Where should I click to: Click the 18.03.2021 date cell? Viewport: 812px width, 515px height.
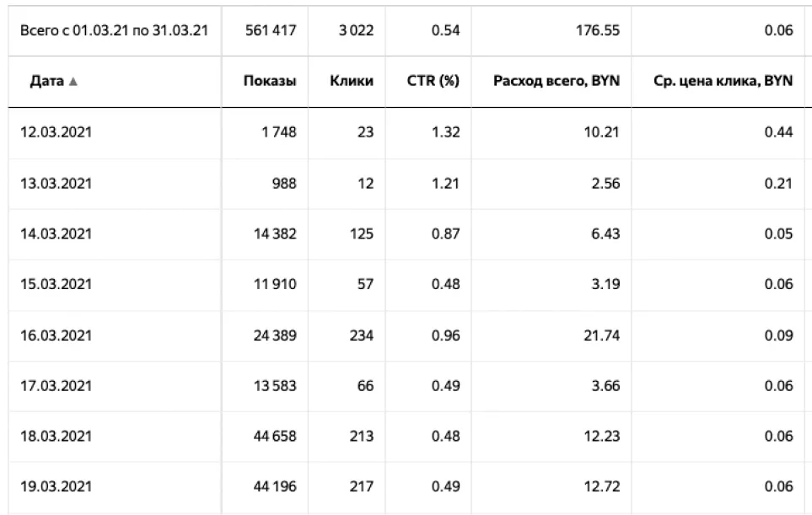coord(56,437)
